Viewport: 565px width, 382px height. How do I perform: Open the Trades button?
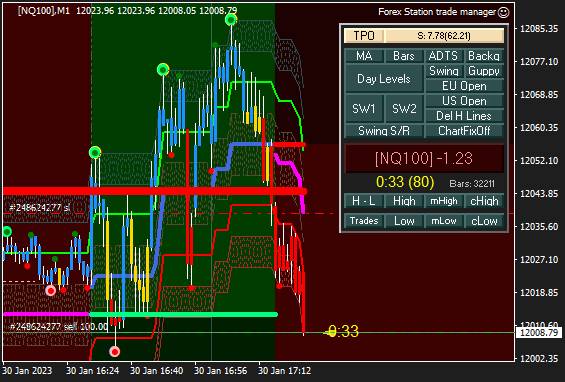[364, 221]
